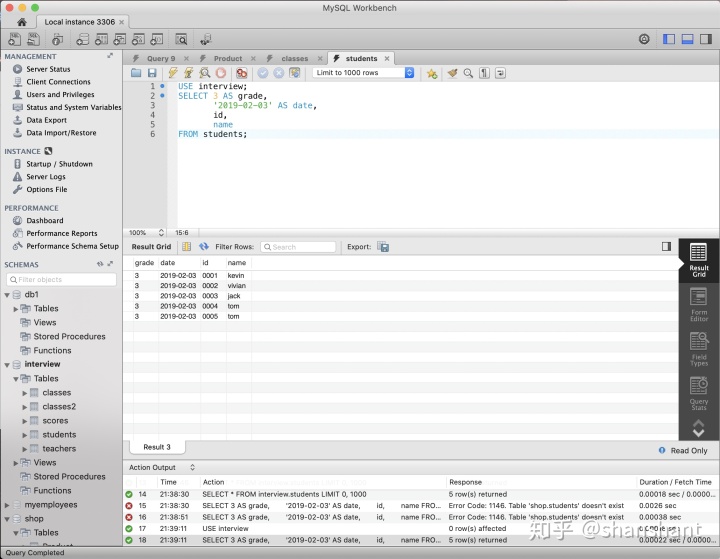The image size is (720, 559).
Task: Select the Result 3 tab
Action: (x=157, y=447)
